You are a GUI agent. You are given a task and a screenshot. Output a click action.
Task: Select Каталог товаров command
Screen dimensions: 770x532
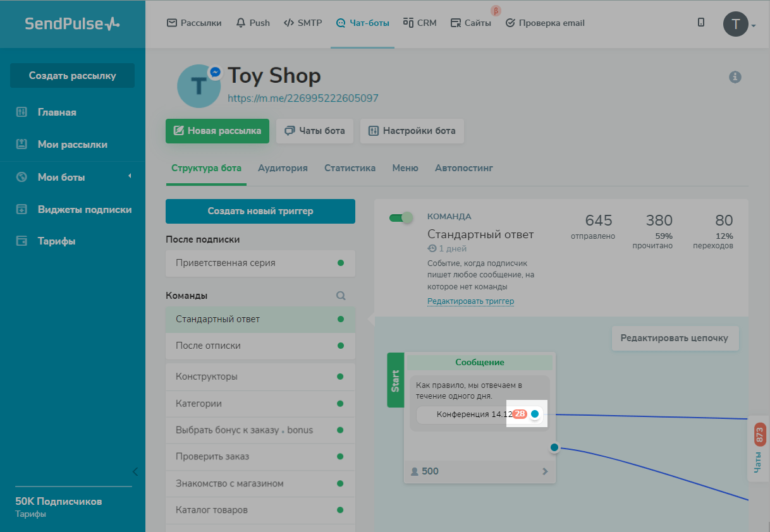tap(260, 510)
